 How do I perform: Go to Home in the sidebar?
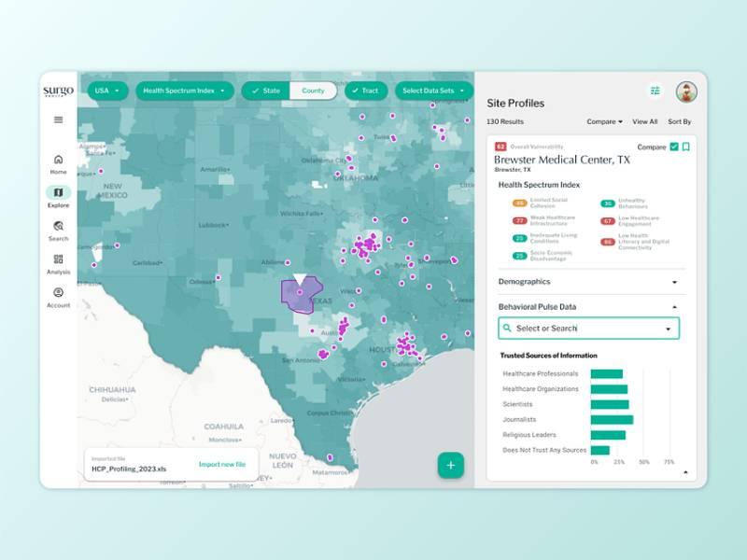tap(58, 164)
